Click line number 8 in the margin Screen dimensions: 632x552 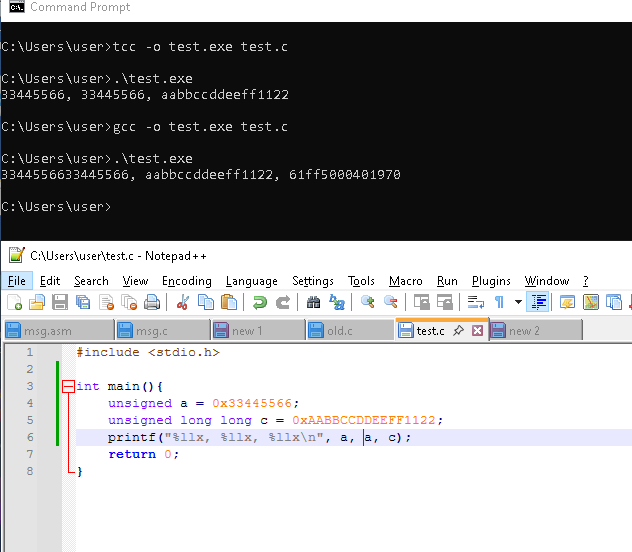[x=30, y=471]
